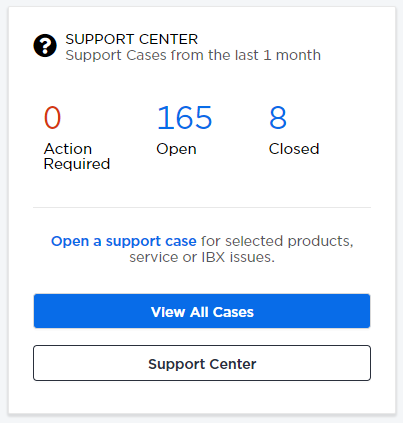This screenshot has width=403, height=423.
Task: Open the red 0 Action Required count
Action: [x=52, y=118]
